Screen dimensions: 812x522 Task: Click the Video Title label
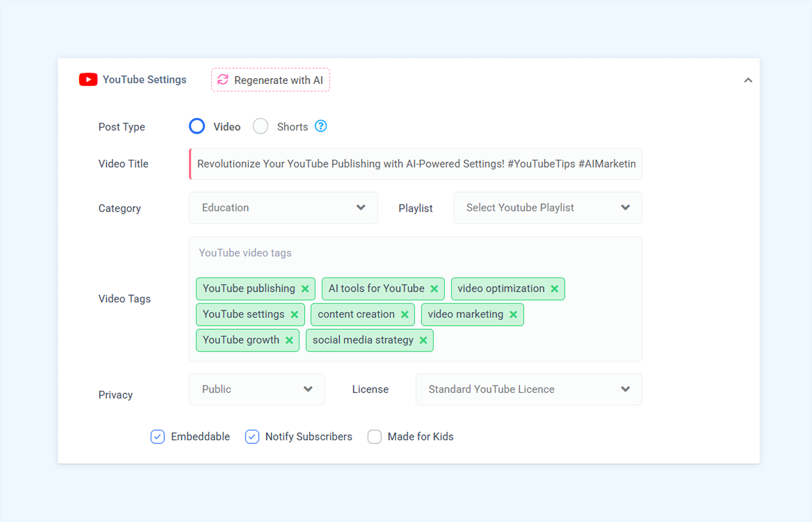click(x=124, y=164)
